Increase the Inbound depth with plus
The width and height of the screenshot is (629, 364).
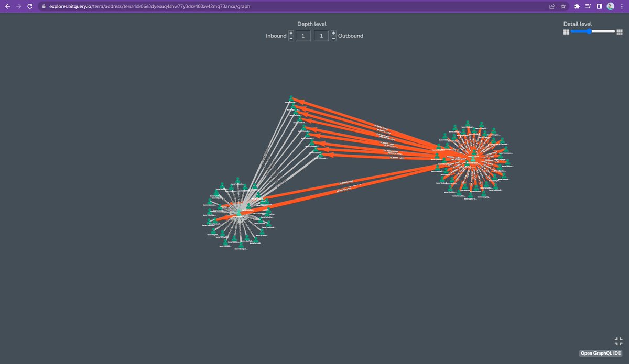point(291,33)
